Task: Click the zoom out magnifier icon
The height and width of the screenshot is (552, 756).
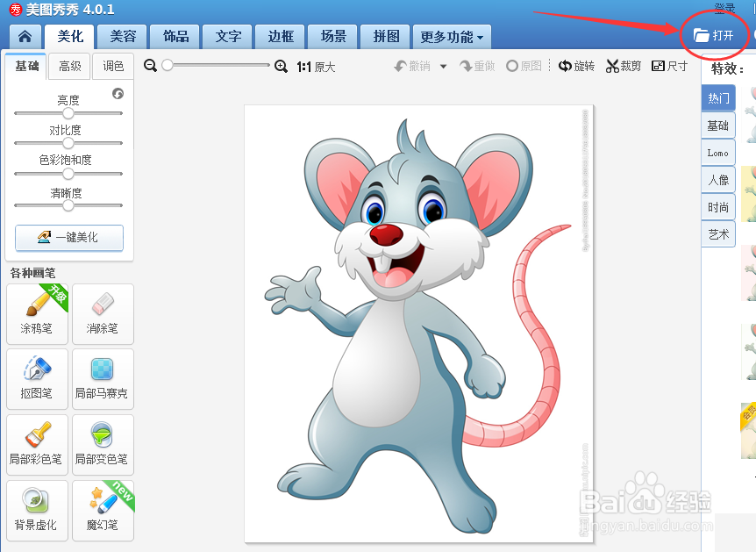Action: click(x=151, y=66)
